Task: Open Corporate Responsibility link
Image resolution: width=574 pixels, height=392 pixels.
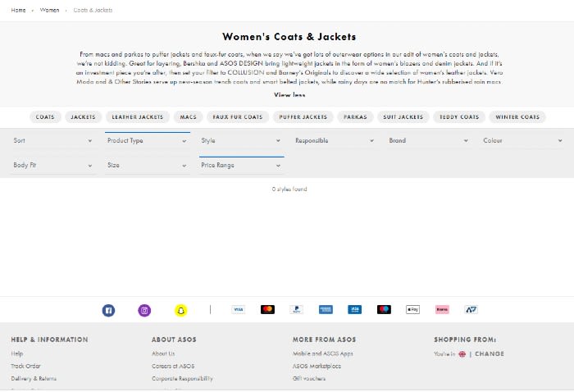Action: [x=182, y=378]
